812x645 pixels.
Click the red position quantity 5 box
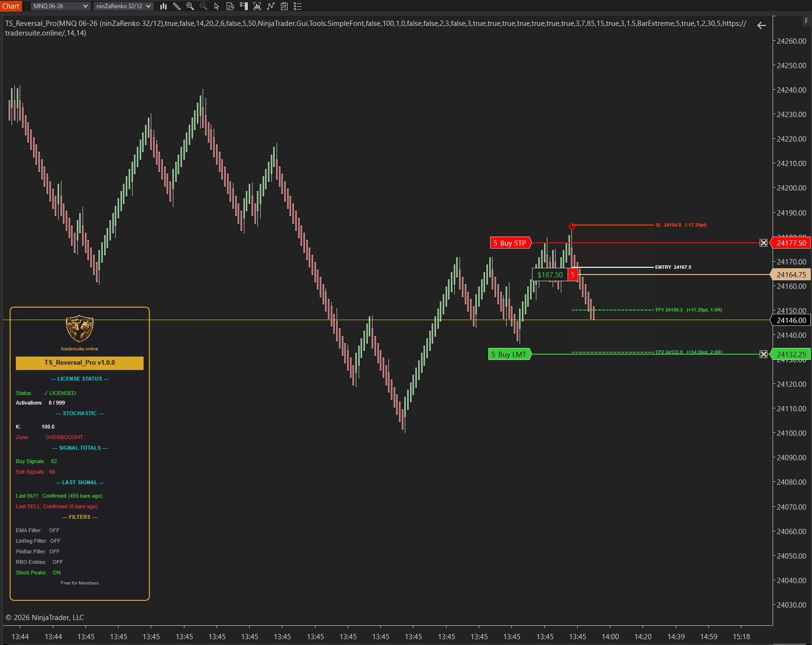[572, 275]
